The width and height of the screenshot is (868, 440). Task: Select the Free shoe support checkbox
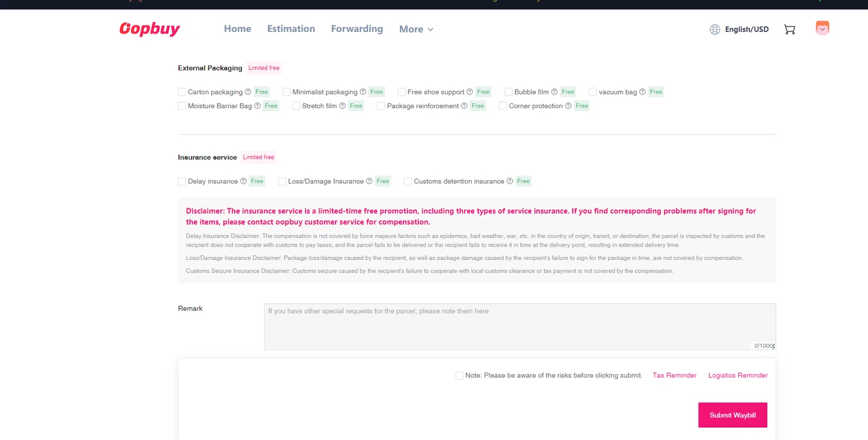tap(402, 91)
